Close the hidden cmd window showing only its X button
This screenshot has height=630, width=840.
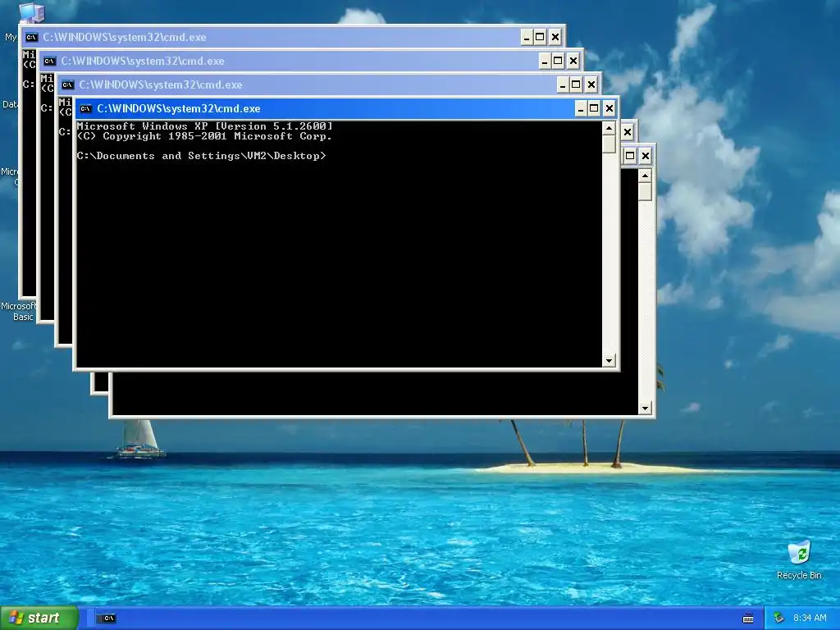coord(628,132)
